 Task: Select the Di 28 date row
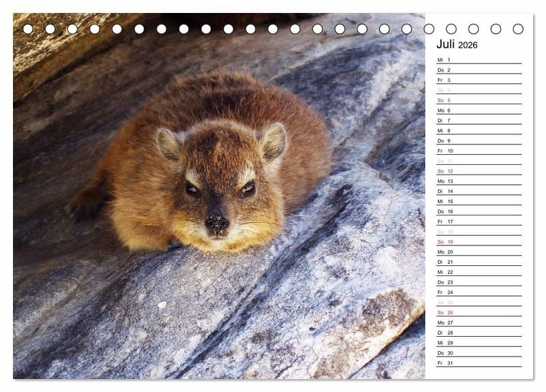(x=478, y=333)
